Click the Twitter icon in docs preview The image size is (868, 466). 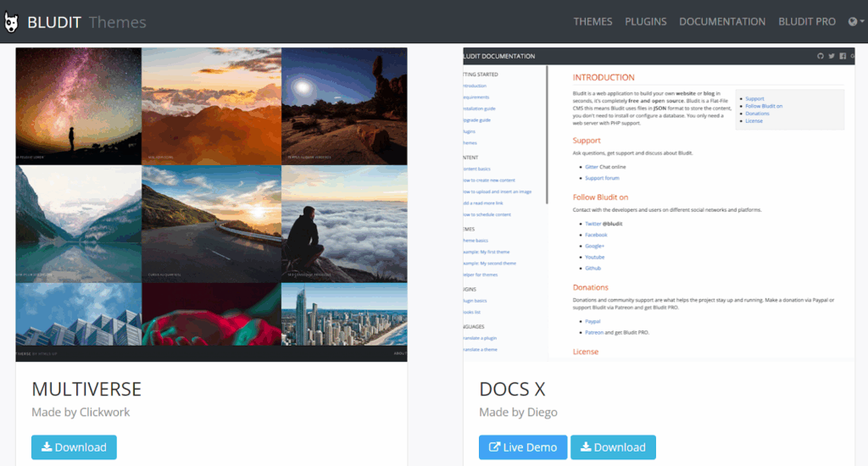point(832,56)
